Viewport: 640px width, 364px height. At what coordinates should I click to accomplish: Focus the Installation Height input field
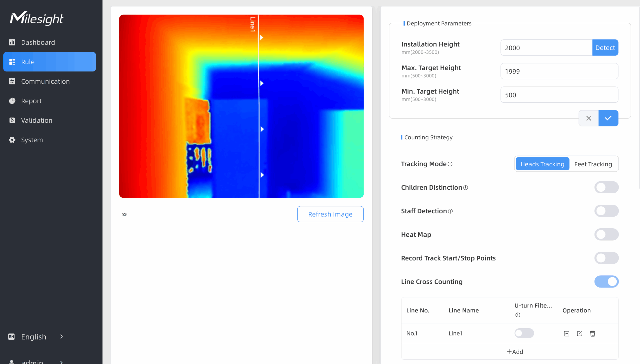pos(546,47)
